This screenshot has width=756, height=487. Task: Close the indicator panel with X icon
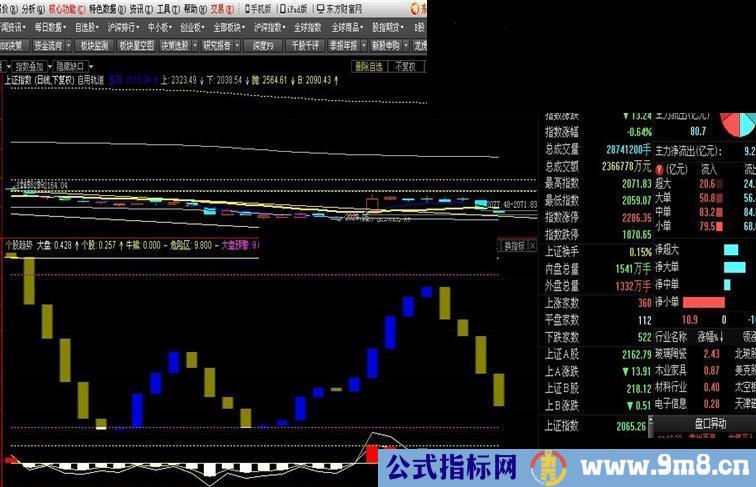(x=532, y=244)
